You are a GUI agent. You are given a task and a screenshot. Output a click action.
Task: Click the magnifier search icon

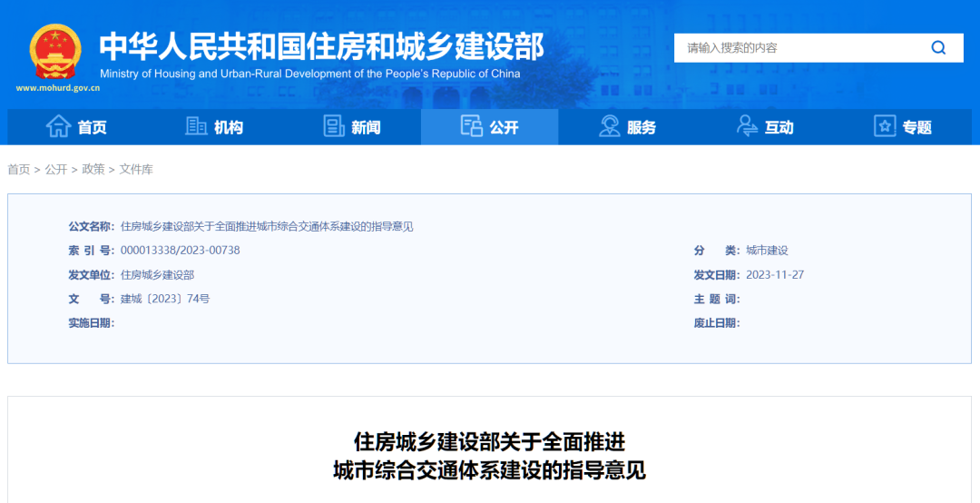938,48
